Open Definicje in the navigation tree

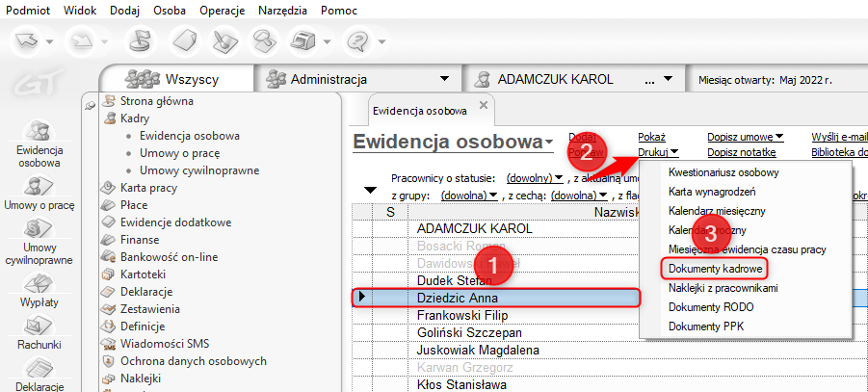pos(143,327)
